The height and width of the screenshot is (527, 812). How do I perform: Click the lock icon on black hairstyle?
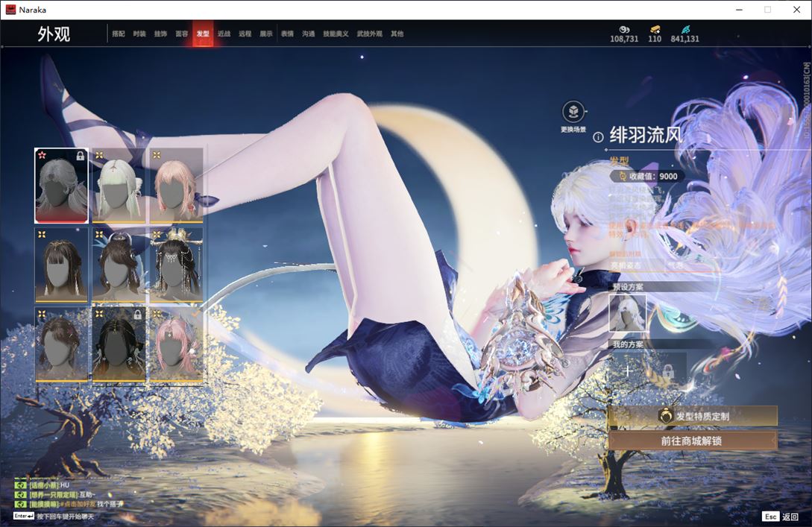click(x=138, y=315)
